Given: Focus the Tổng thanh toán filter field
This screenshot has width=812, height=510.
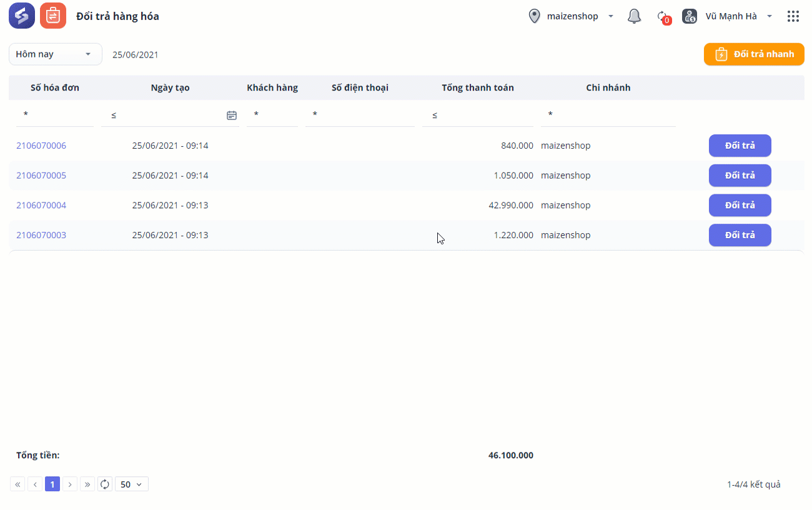Looking at the screenshot, I should (x=478, y=115).
